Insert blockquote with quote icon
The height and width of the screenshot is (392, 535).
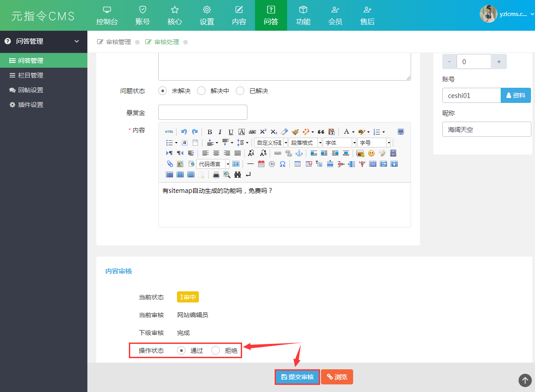pyautogui.click(x=321, y=132)
